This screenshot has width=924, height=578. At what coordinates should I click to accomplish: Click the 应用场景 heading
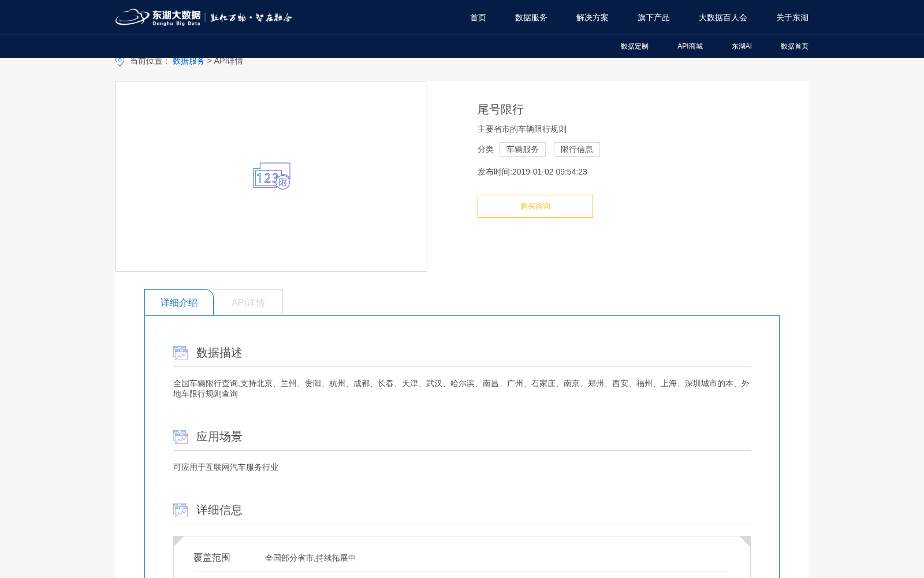point(219,436)
